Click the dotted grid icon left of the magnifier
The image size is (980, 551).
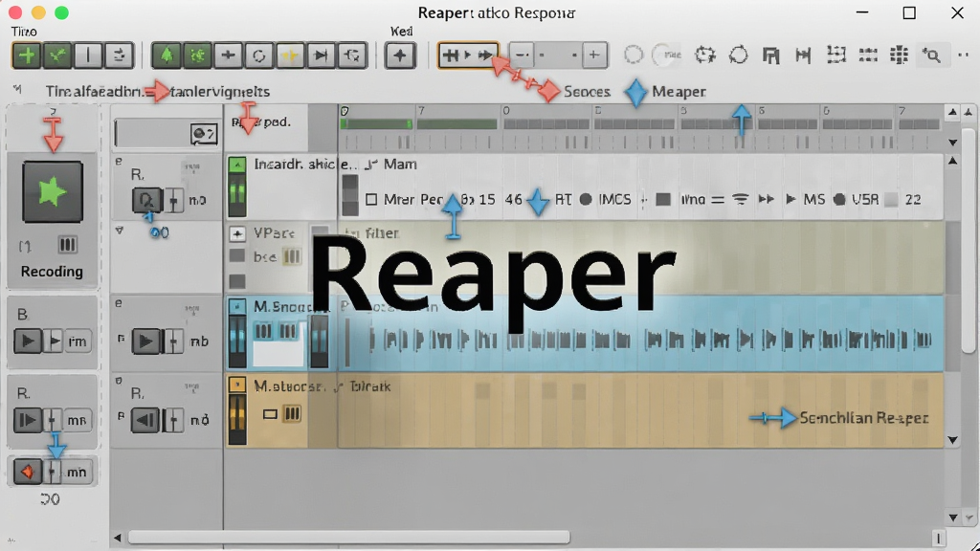click(899, 55)
